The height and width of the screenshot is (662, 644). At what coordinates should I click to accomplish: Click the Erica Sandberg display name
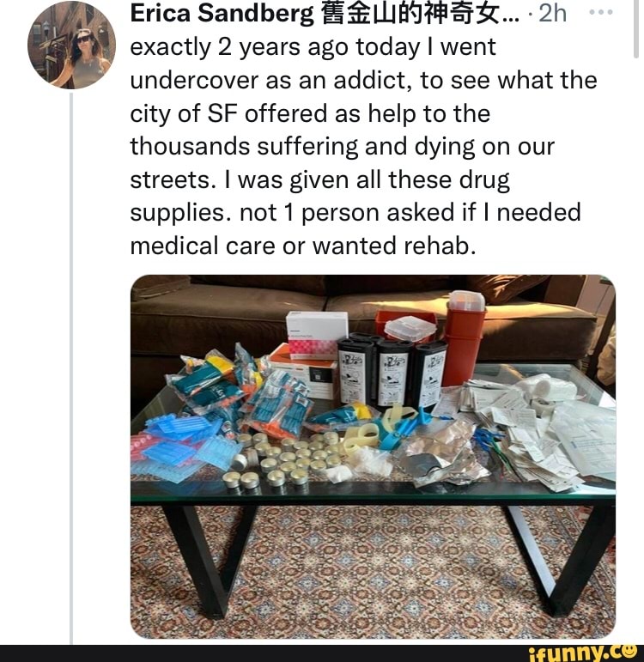222,13
